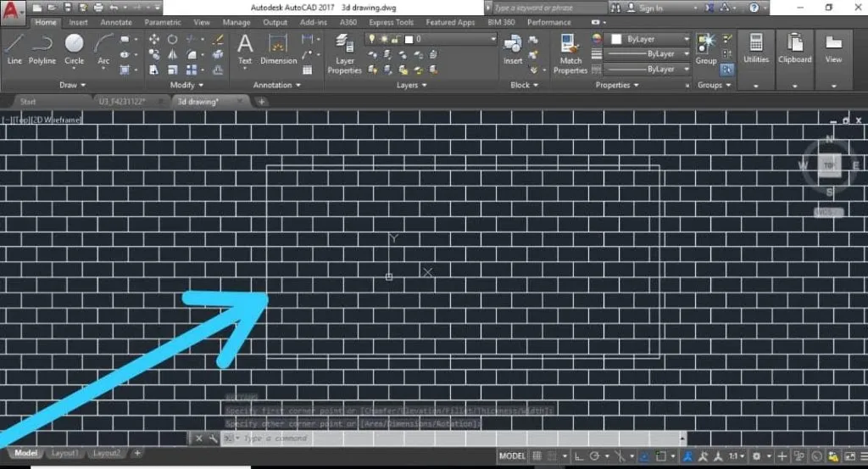Click the Save icon in Quick Access toolbar
This screenshot has height=469, width=868.
click(x=68, y=8)
